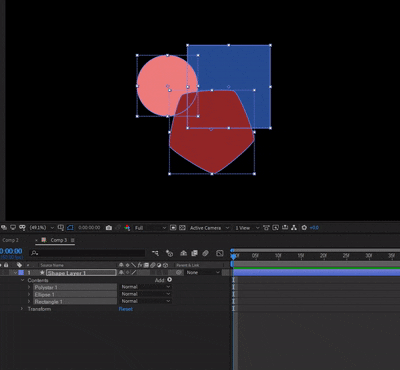Click the label tag column header
400x370 pixels.
coord(19,265)
